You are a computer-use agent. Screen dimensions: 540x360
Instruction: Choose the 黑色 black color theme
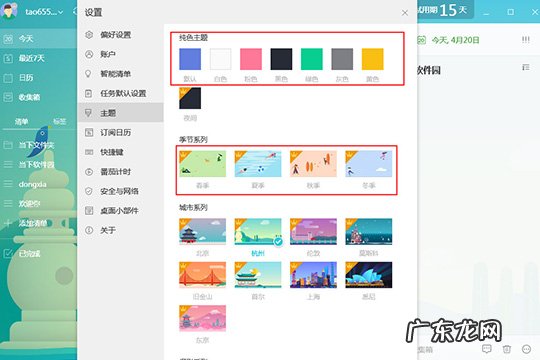point(281,59)
